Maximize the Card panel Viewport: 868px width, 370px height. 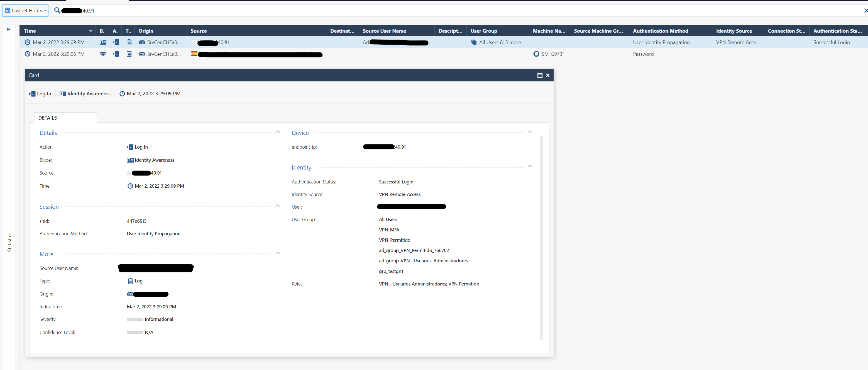[x=540, y=75]
